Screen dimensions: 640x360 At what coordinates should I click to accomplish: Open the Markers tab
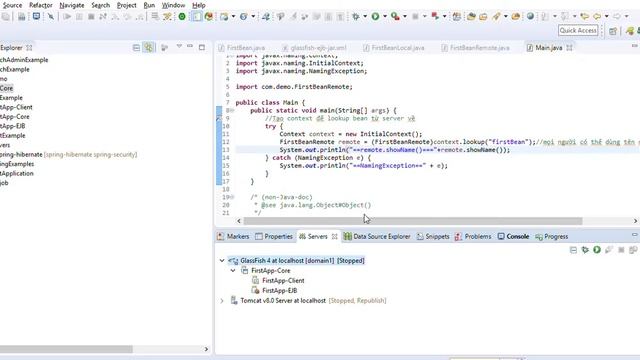[x=233, y=237]
